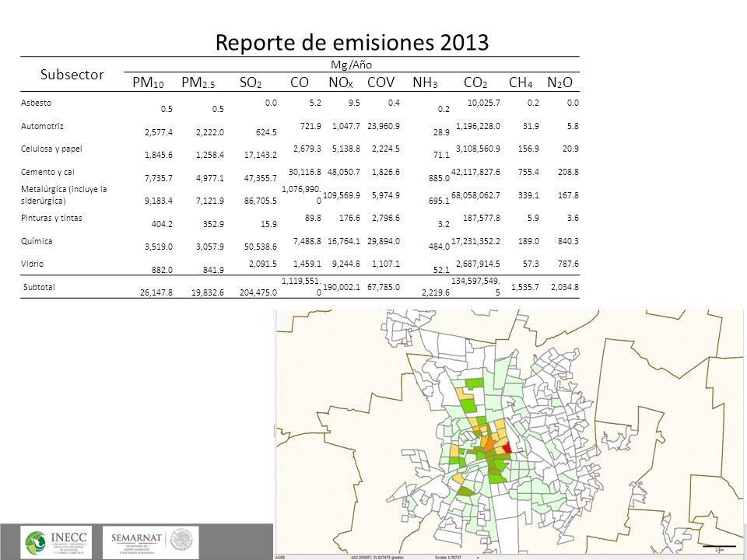Select the Química row label
This screenshot has width=747, height=560.
(37, 241)
